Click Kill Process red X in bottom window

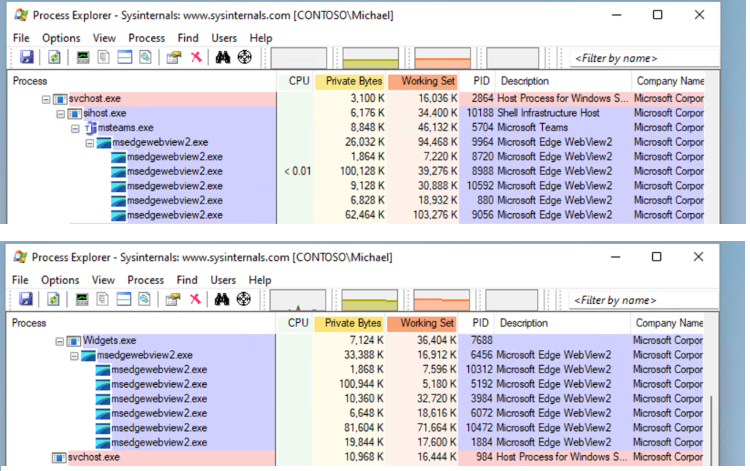pos(196,299)
